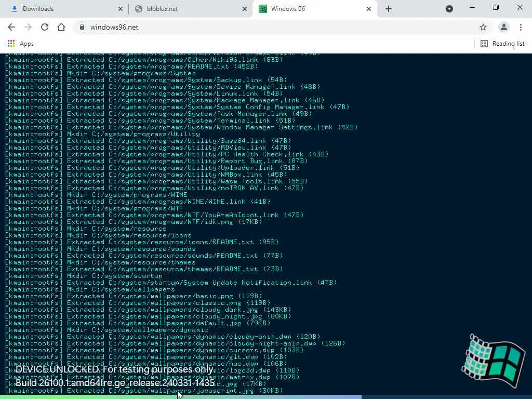Click the 'themes/README.txt (73B)' line
The width and height of the screenshot is (532, 399).
click(x=144, y=270)
